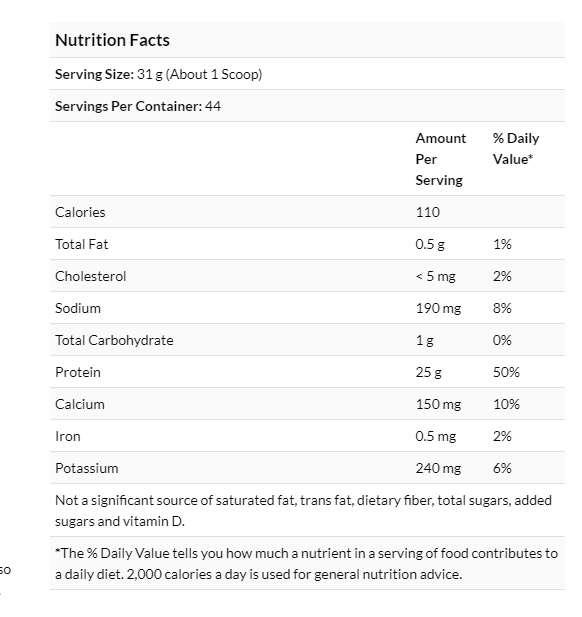Click the Calcium row label
The image size is (582, 617).
point(80,404)
